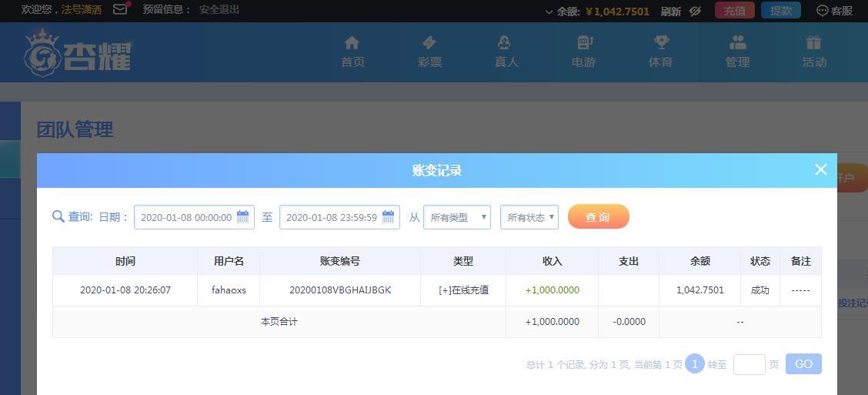Select the [+]在线充值 type cell
868x395 pixels.
(x=463, y=290)
